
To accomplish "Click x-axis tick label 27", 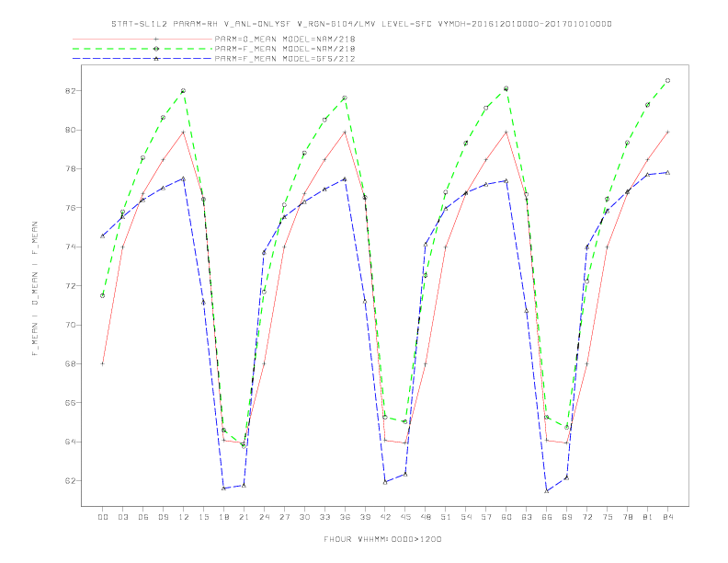I will click(284, 517).
